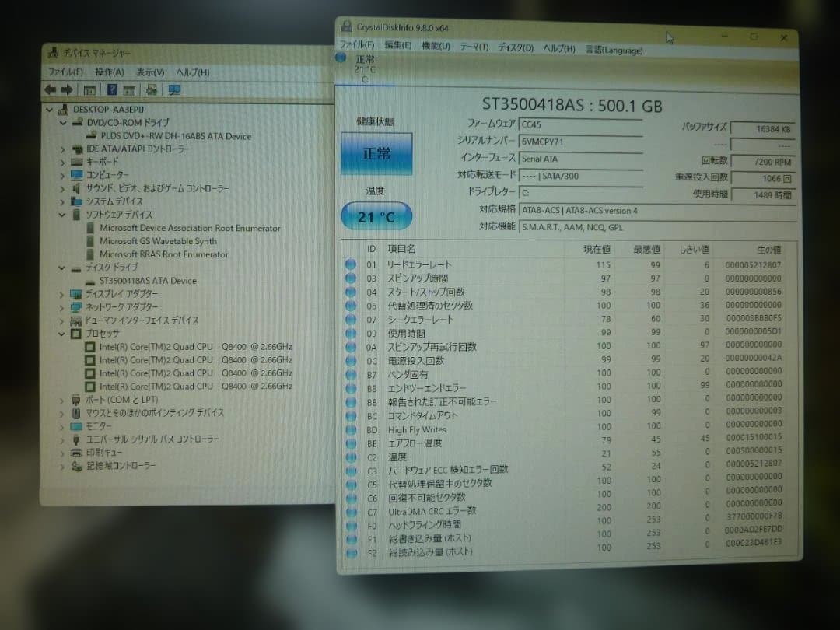Click the first Intel Core2 Quad Q8400 processor icon
The image size is (840, 630).
[90, 347]
